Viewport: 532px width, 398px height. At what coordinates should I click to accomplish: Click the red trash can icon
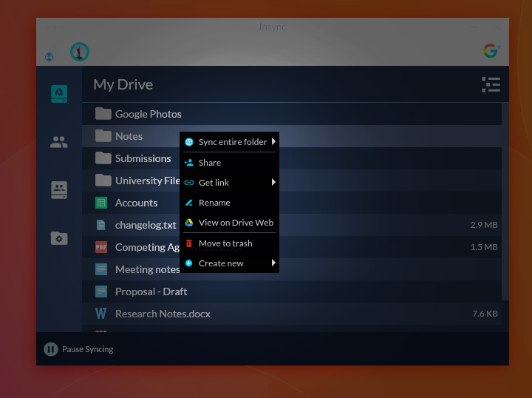pos(189,243)
